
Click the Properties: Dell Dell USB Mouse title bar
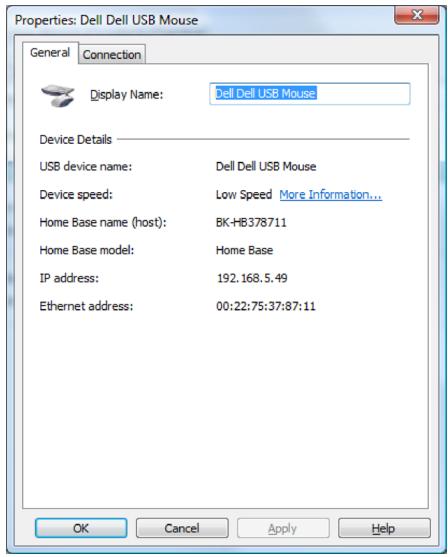tap(107, 20)
